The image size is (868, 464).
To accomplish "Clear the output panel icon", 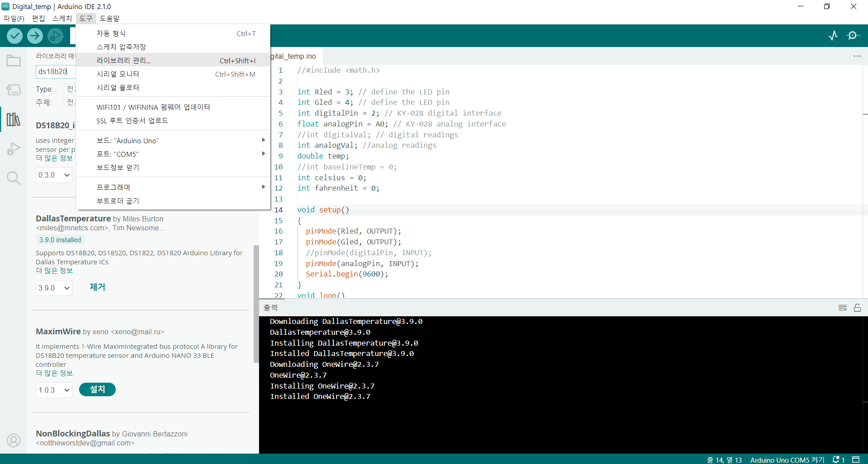I will click(843, 308).
